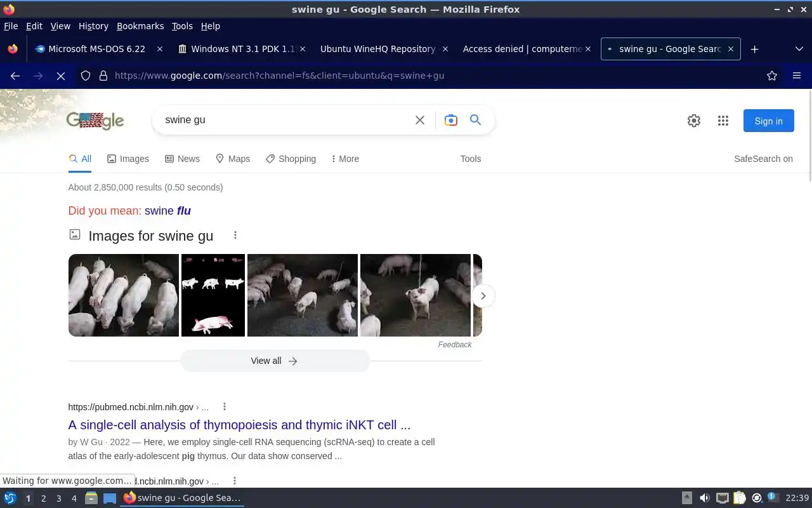Click the Firefox View icon in tab bar

point(13,49)
